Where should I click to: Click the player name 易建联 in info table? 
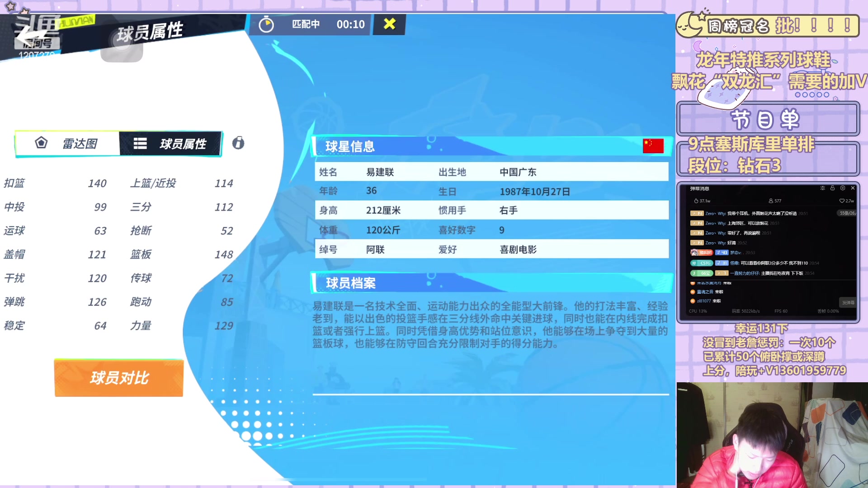(380, 172)
